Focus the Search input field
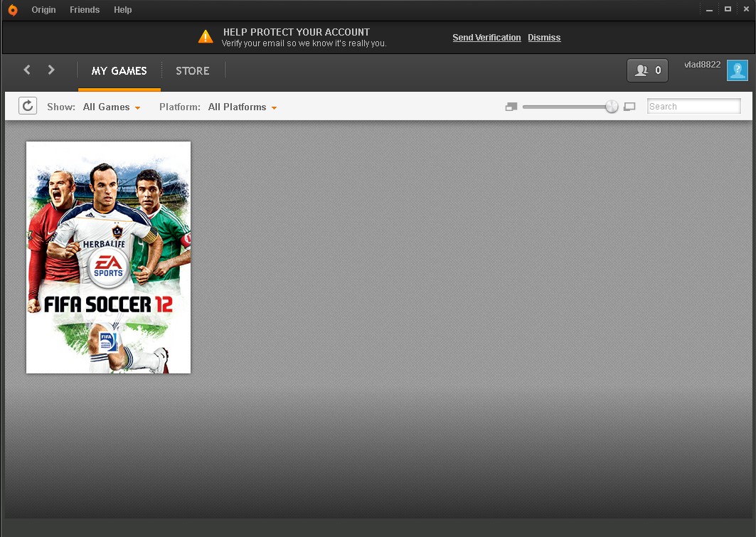Screen dimensions: 756x537 click(x=694, y=106)
